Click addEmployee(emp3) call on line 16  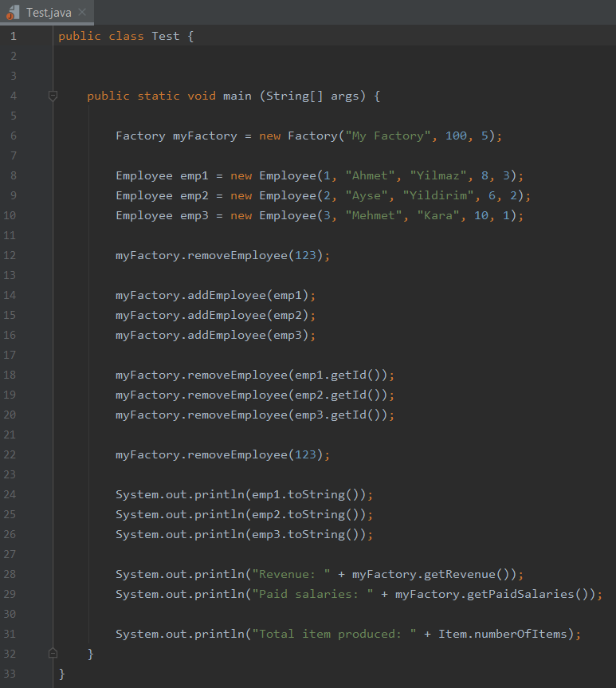pos(248,335)
